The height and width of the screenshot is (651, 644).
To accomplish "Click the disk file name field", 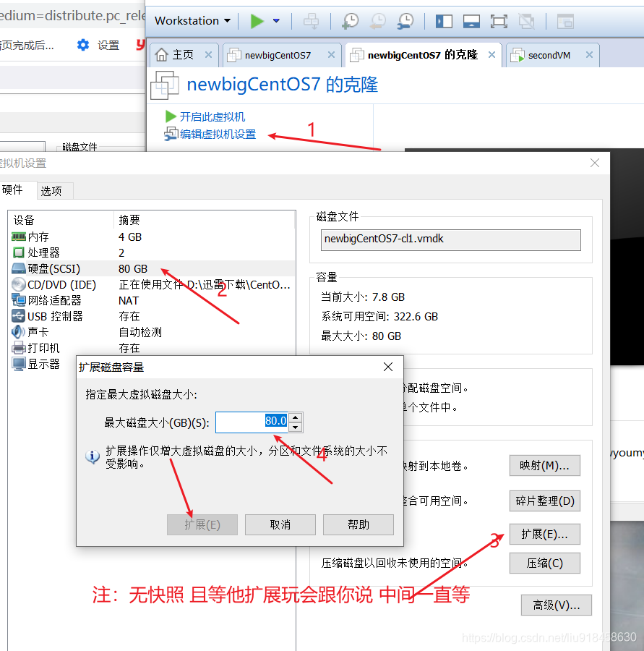I will (x=450, y=239).
